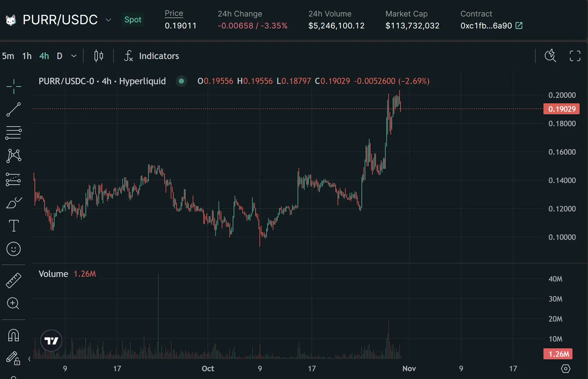Select the XABCD pattern tool
Screen dimensions: 588x379
[14, 156]
